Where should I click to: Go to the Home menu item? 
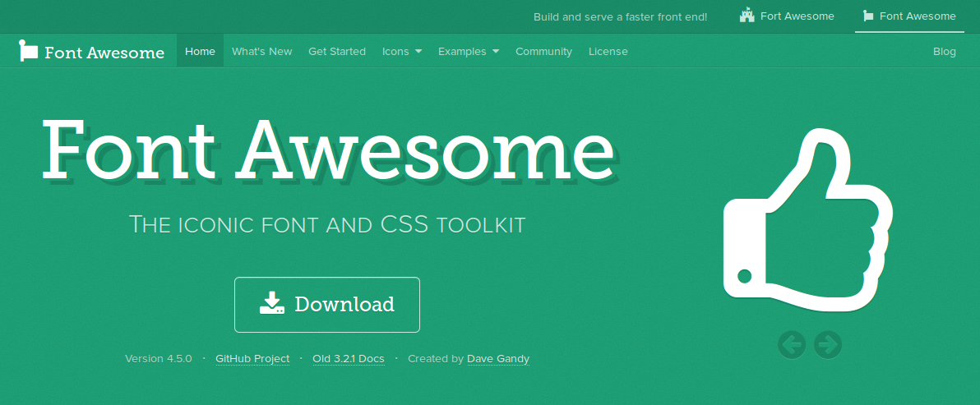[x=200, y=51]
